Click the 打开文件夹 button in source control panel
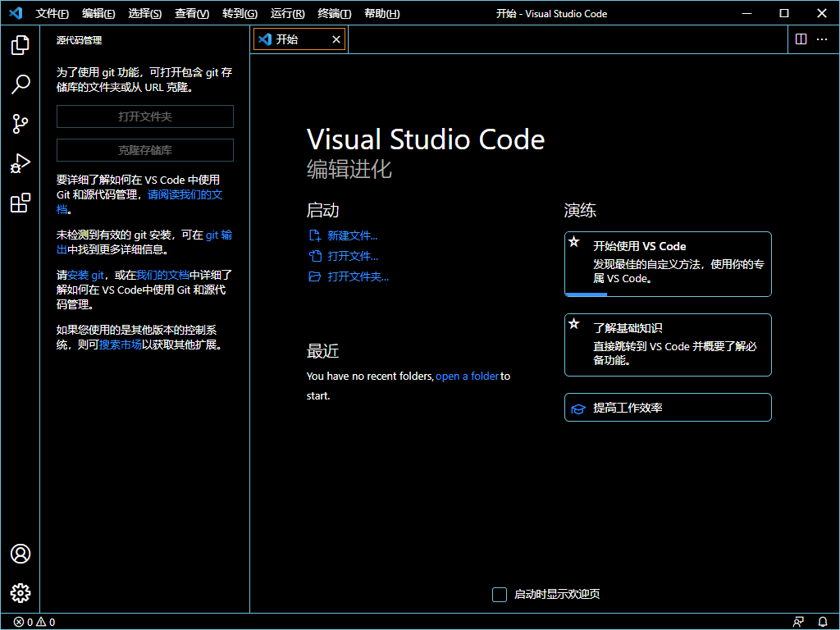The height and width of the screenshot is (630, 840). point(144,116)
